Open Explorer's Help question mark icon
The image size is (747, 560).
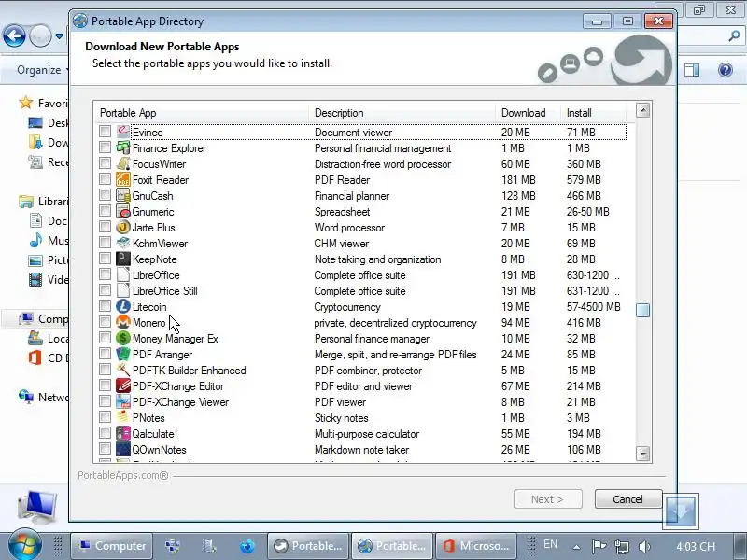[x=726, y=71]
